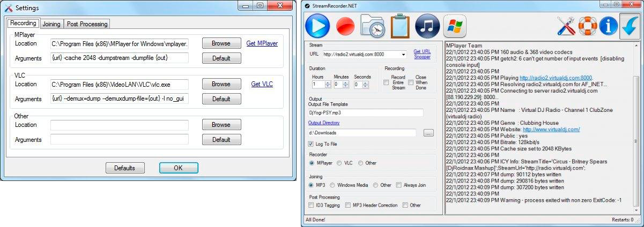The height and width of the screenshot is (227, 644).
Task: Select the VLC recorder radio button
Action: coord(339,163)
